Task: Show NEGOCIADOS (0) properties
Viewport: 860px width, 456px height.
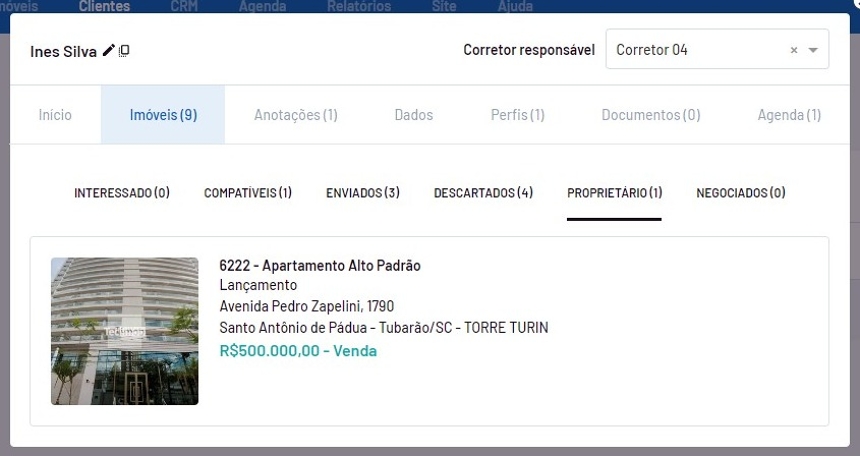Action: (x=740, y=193)
